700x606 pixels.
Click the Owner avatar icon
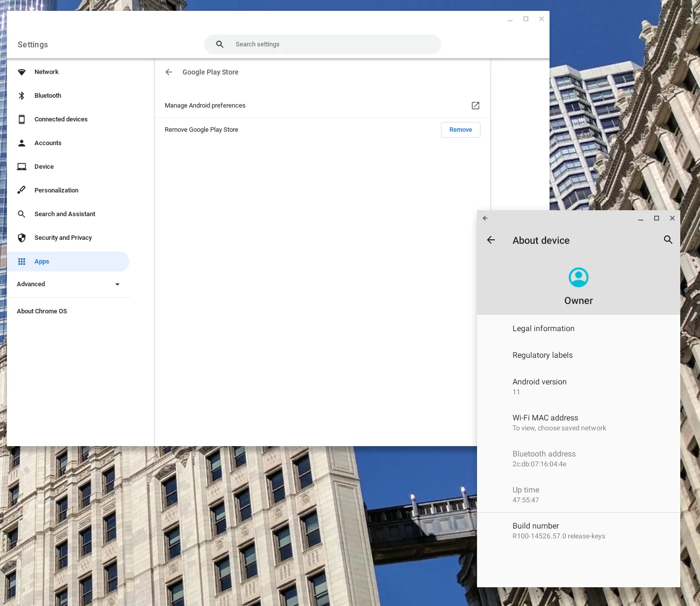point(579,277)
